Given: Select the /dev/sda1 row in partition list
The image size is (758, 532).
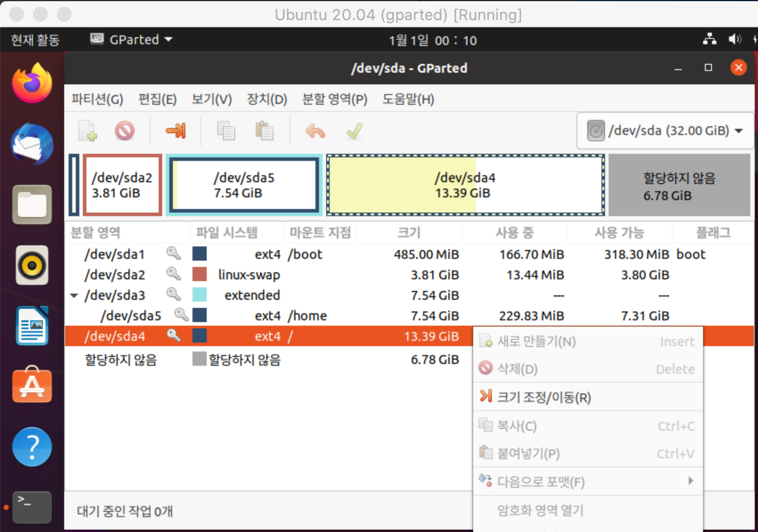Looking at the screenshot, I should (409, 254).
